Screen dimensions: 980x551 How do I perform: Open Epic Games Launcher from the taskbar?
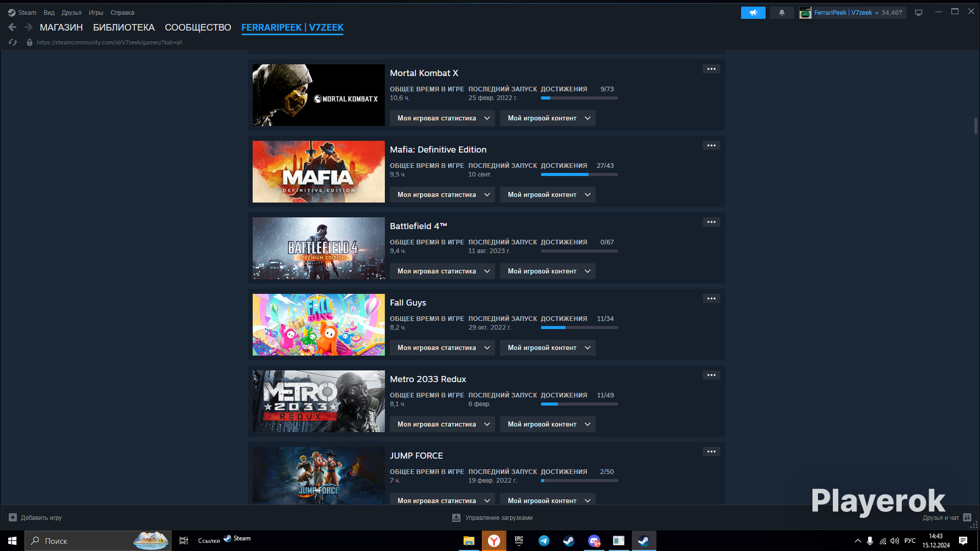[x=519, y=541]
